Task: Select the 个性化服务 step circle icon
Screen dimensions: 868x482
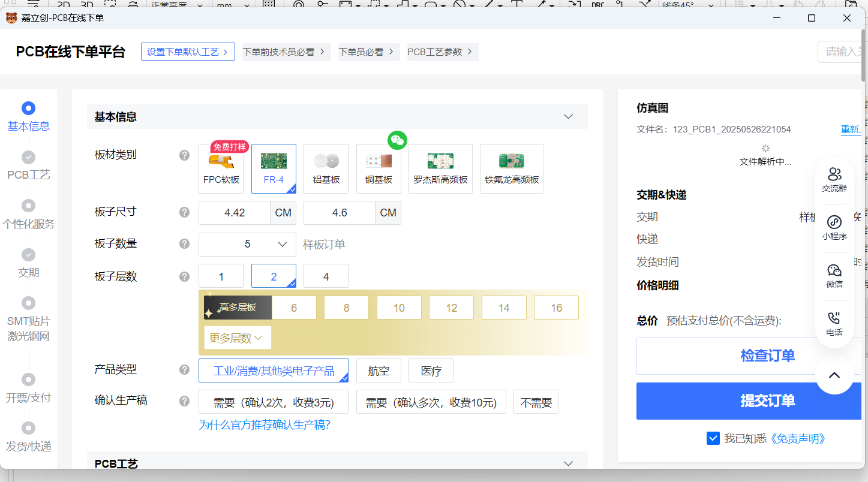Action: click(x=28, y=206)
